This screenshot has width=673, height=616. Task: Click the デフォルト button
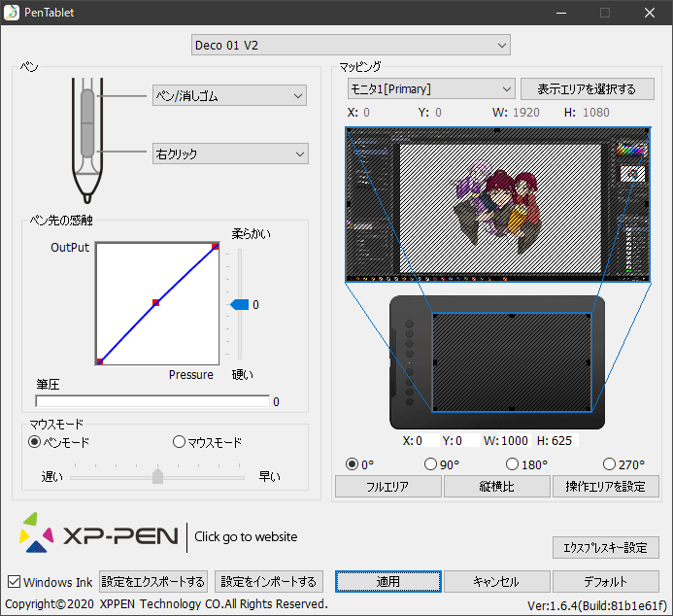(x=606, y=582)
